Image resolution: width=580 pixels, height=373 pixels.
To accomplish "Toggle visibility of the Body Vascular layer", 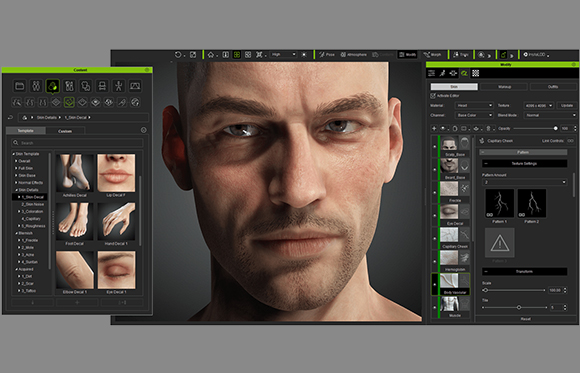I will tap(435, 284).
